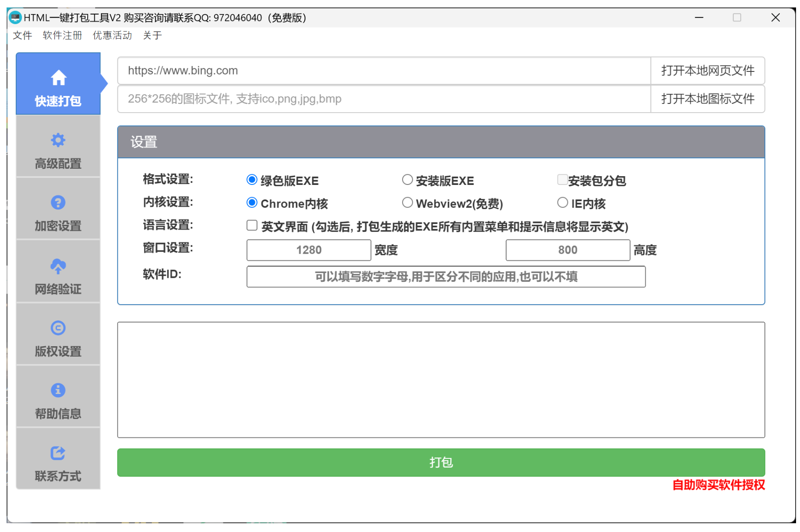This screenshot has height=532, width=800.
Task: Select 安装版EXE format option
Action: (407, 180)
